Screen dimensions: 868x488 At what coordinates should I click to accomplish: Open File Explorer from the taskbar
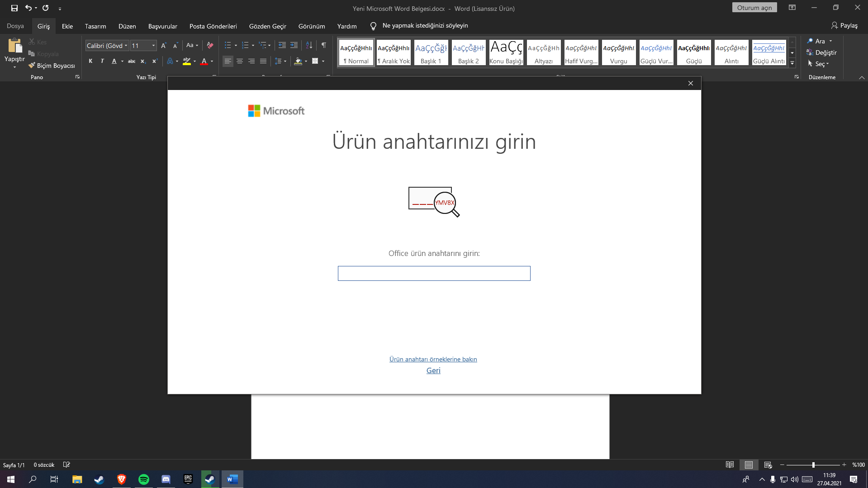(x=77, y=479)
